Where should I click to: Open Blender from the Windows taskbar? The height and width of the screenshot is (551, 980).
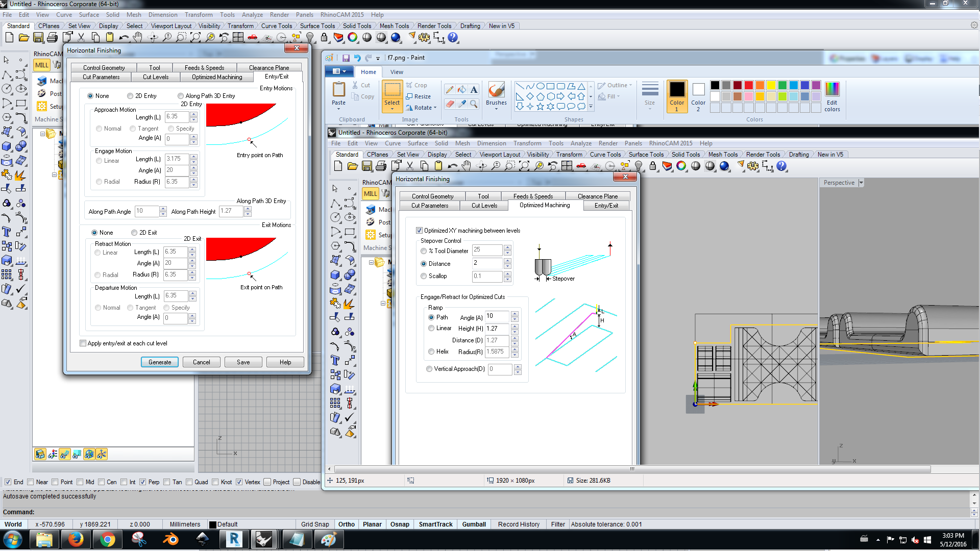pyautogui.click(x=170, y=539)
